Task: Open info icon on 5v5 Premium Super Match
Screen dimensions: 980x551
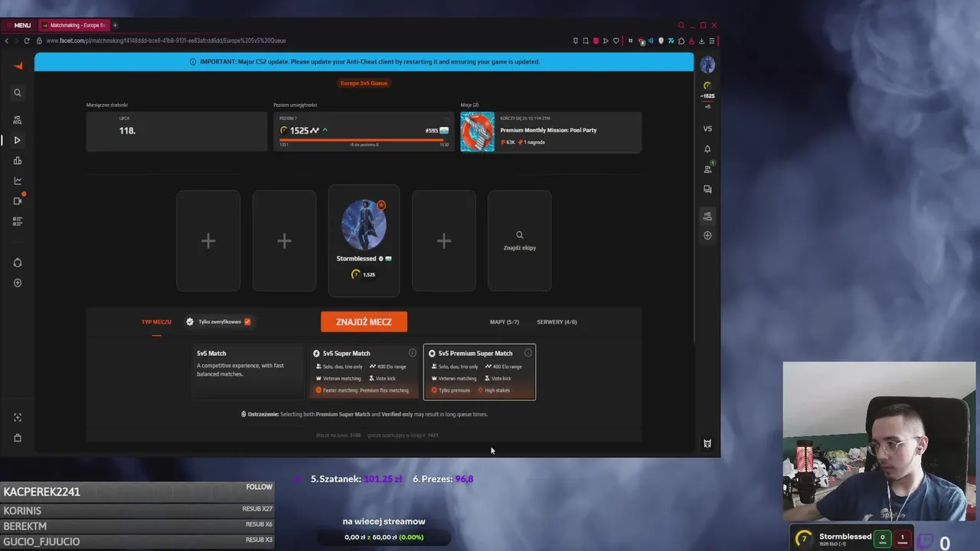Action: click(528, 353)
